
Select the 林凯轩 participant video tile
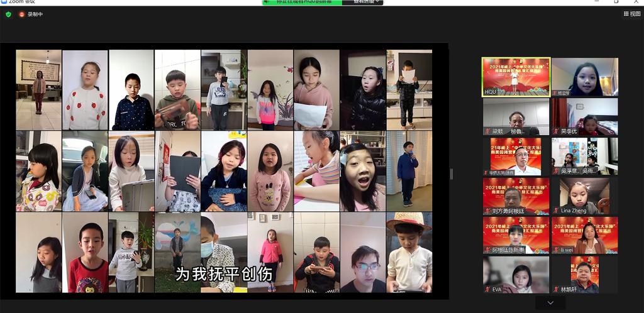[584, 274]
